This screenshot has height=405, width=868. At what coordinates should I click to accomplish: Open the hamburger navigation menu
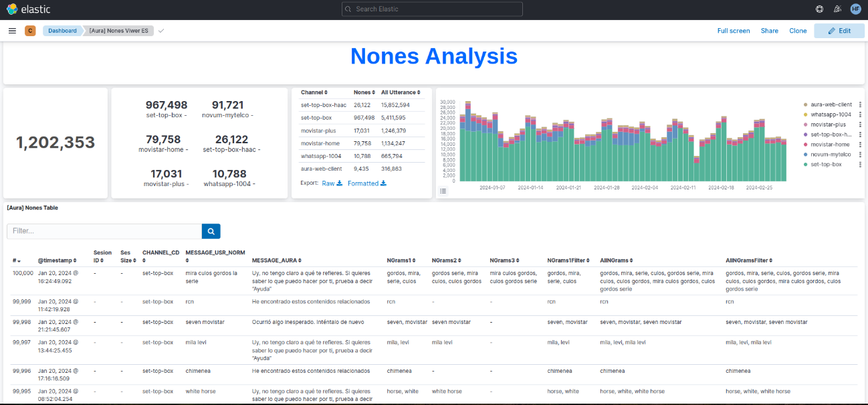[12, 31]
